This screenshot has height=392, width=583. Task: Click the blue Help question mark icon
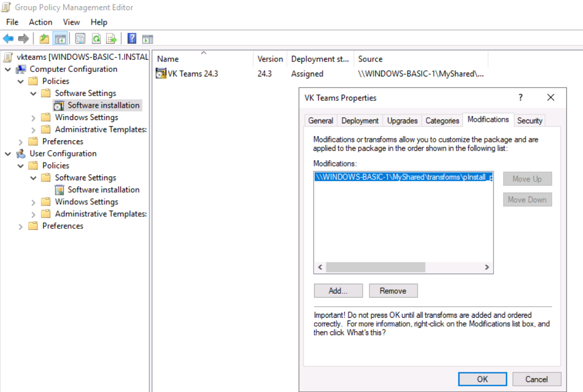tap(132, 39)
